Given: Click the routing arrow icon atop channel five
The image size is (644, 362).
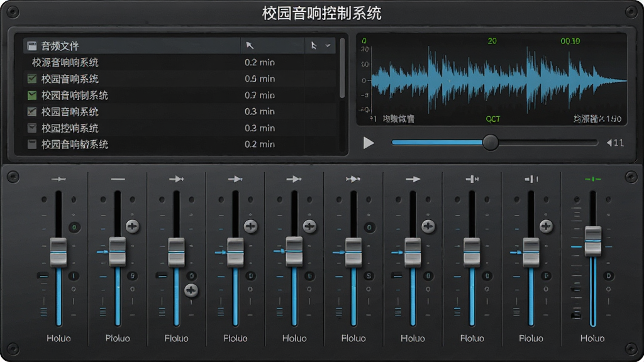Looking at the screenshot, I should (x=294, y=179).
